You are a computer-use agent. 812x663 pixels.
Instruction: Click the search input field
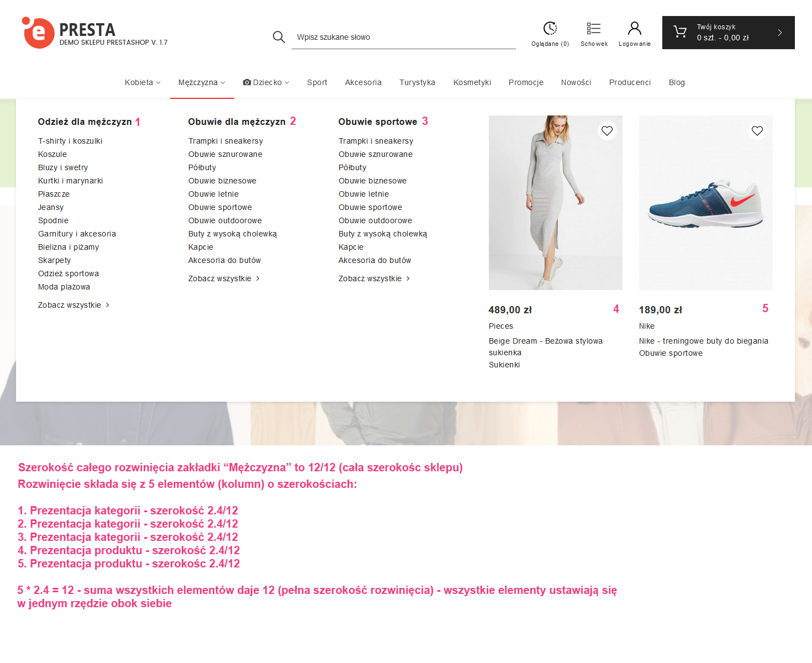403,37
